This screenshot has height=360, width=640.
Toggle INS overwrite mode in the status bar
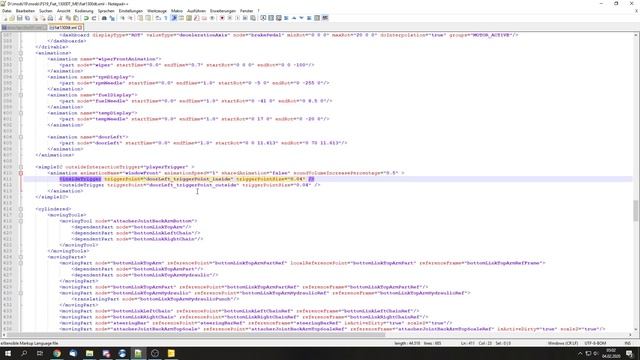click(628, 343)
